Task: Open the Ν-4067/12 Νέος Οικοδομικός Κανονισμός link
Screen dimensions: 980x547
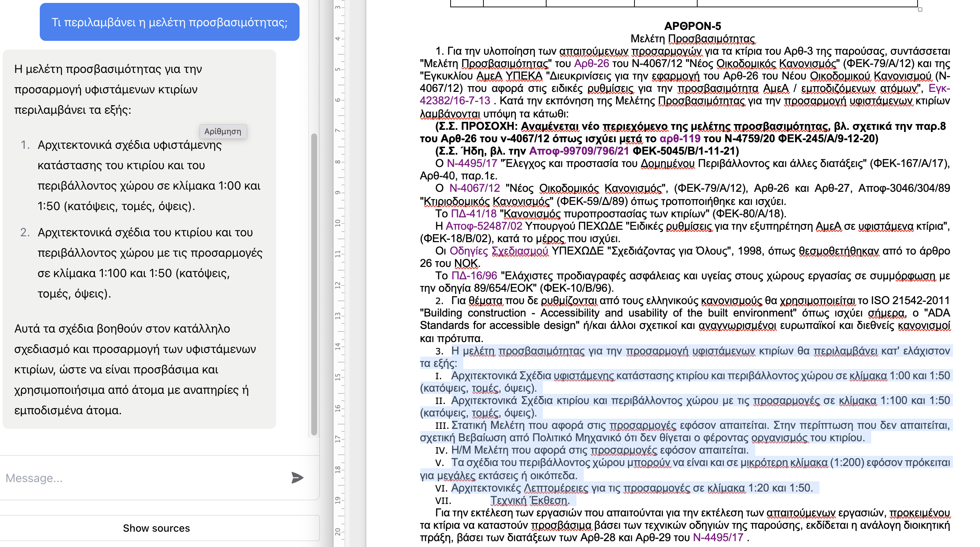Action: (474, 188)
